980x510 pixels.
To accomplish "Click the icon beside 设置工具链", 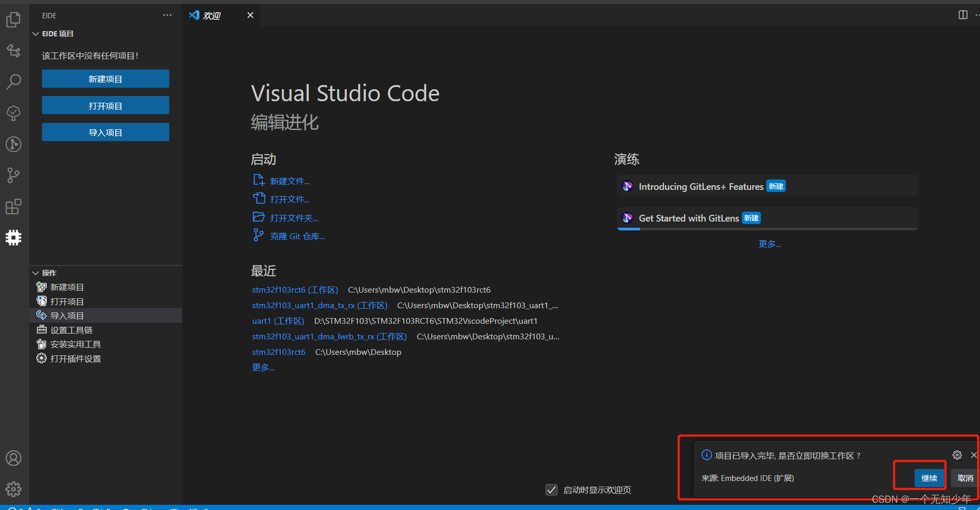I will [x=42, y=329].
